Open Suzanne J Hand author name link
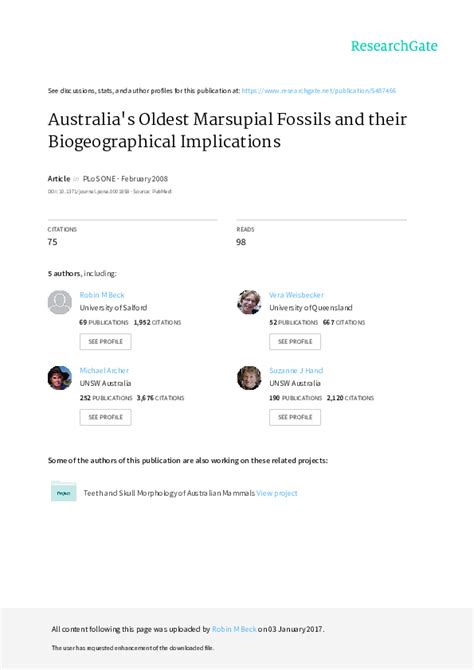 [x=296, y=370]
